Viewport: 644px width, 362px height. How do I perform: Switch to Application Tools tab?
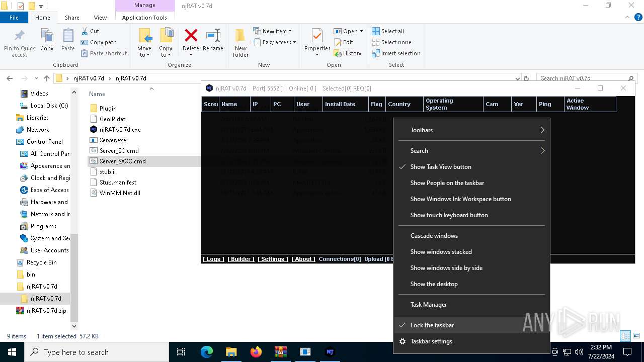[144, 18]
